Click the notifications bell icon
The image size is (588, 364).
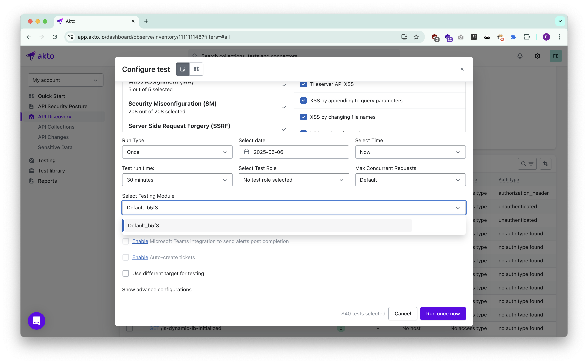coord(520,56)
